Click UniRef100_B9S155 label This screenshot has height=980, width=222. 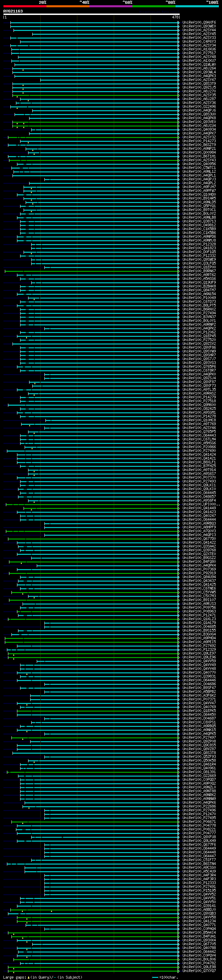tap(199, 630)
